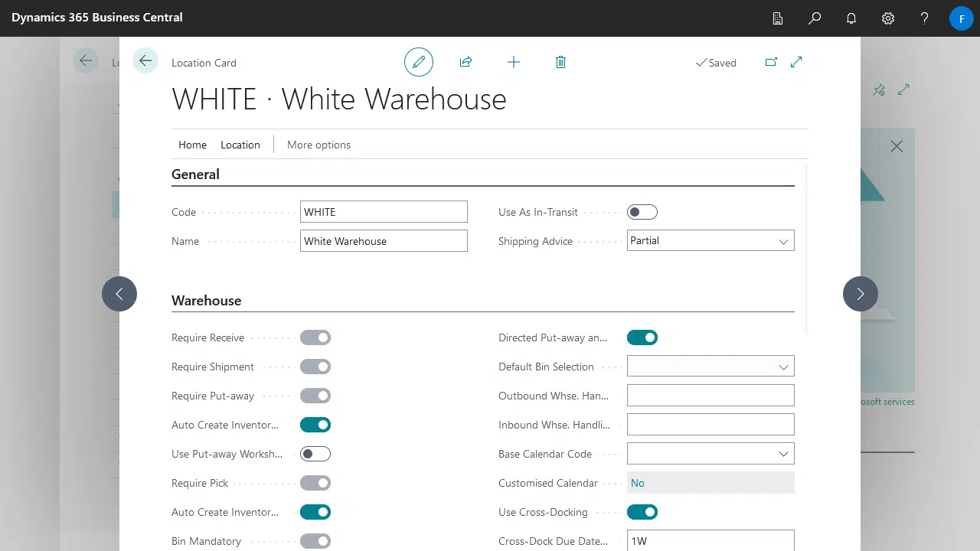Open the Base Calendar Code dropdown
The height and width of the screenshot is (551, 980).
click(783, 453)
